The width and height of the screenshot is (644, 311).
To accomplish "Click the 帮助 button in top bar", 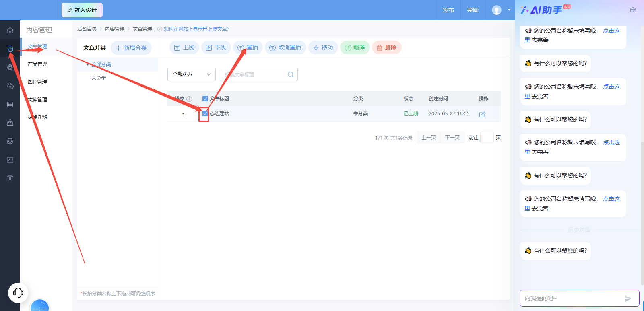I will pos(473,10).
